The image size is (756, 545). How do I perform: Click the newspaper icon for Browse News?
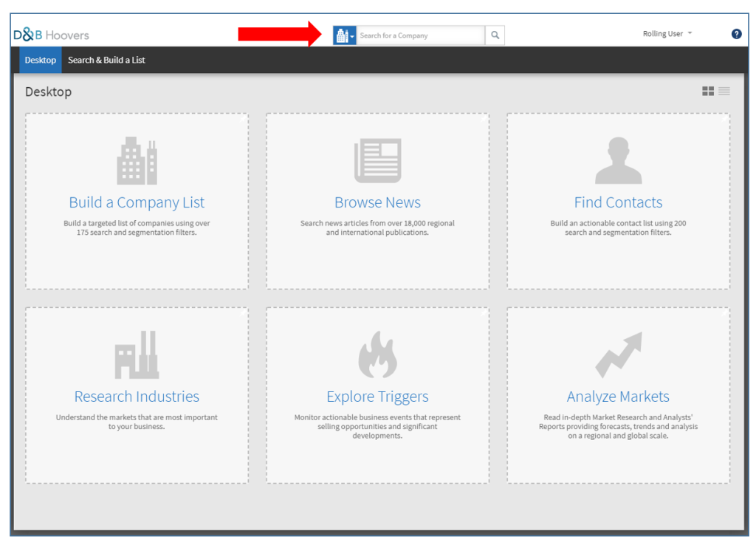tap(377, 160)
